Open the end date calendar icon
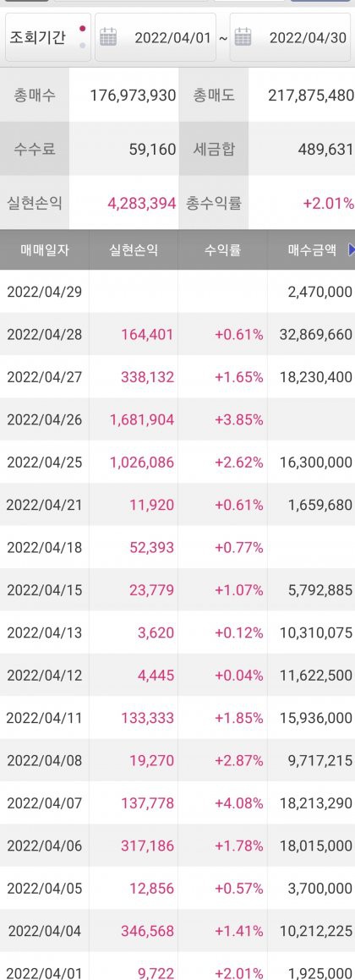Screen dimensions: 355x980 (x=243, y=37)
